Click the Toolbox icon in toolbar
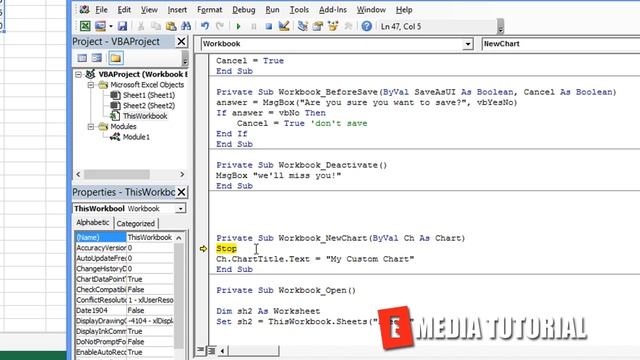Image resolution: width=640 pixels, height=360 pixels. [348, 26]
